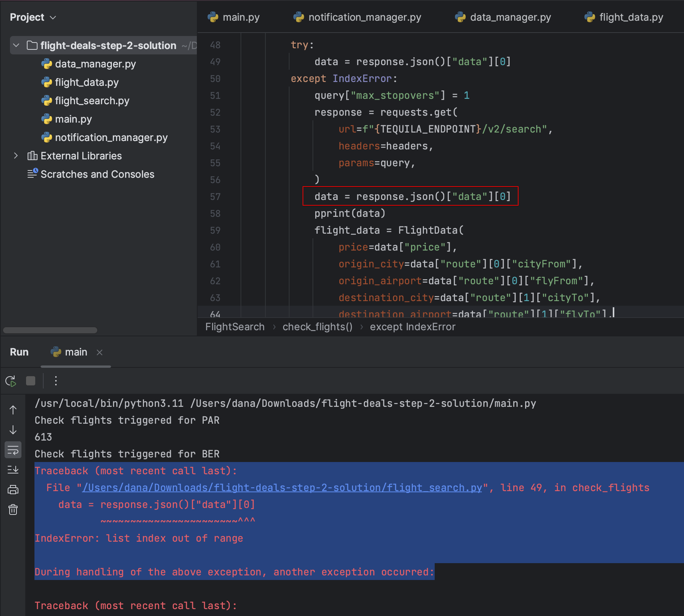Click the Python interpreter command line output
The height and width of the screenshot is (616, 684).
[x=285, y=403]
